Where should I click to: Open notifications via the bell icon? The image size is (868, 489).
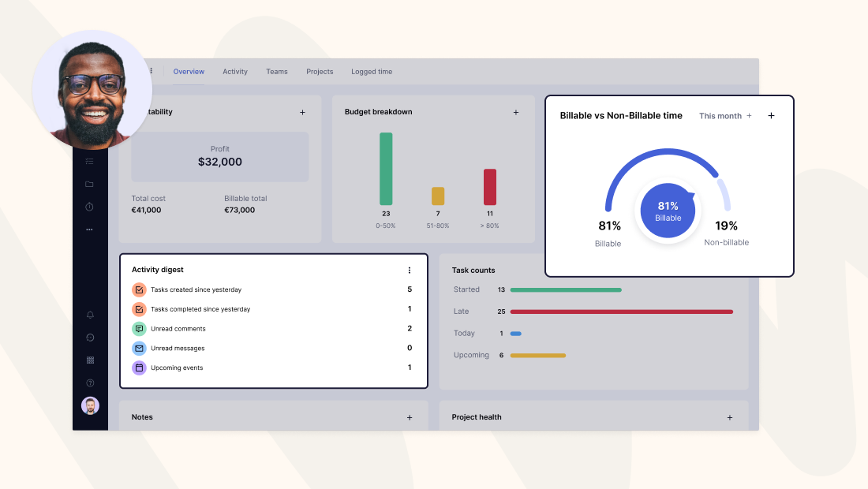pyautogui.click(x=89, y=315)
